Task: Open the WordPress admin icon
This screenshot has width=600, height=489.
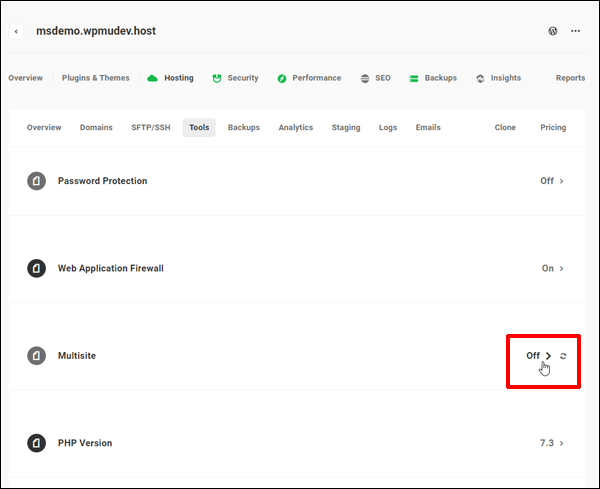Action: coord(553,31)
